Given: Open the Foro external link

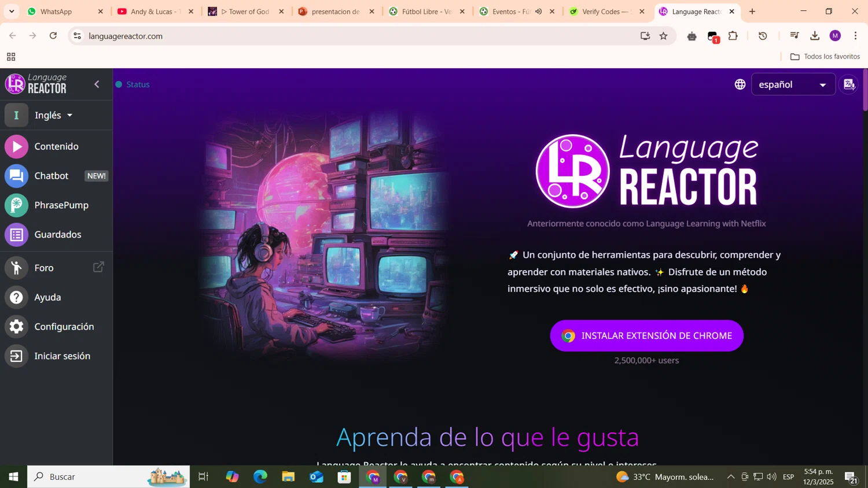Looking at the screenshot, I should coord(56,268).
